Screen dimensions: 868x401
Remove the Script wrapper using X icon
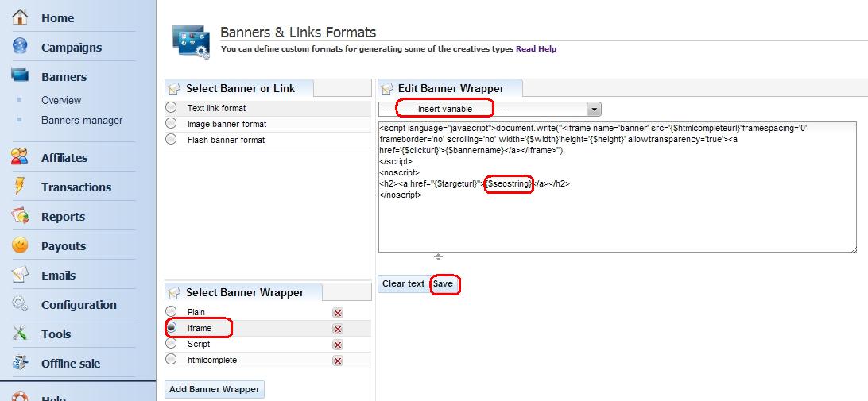click(x=338, y=345)
